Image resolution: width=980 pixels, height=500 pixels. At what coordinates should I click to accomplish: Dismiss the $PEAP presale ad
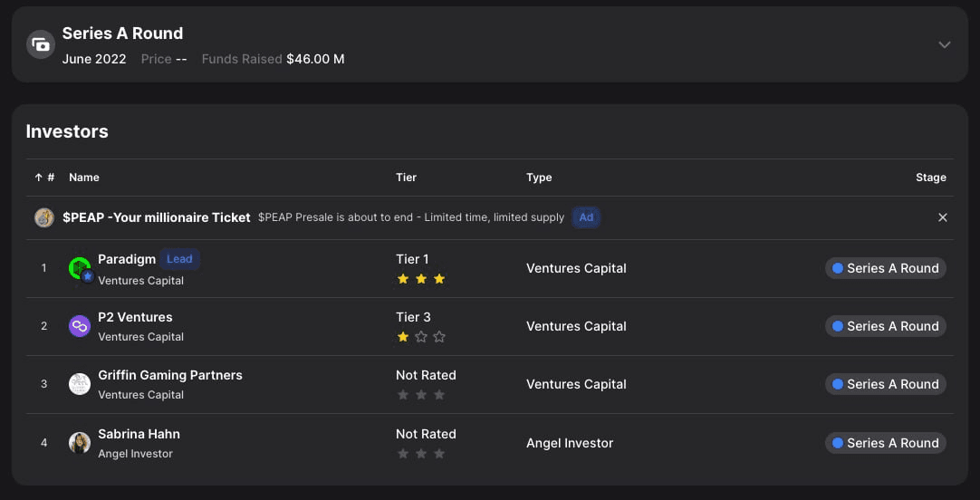click(x=943, y=217)
